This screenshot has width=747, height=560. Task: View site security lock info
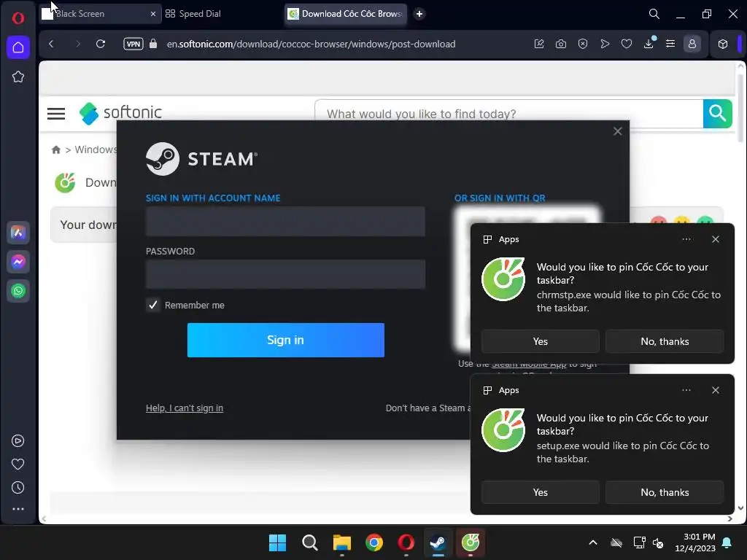click(153, 44)
